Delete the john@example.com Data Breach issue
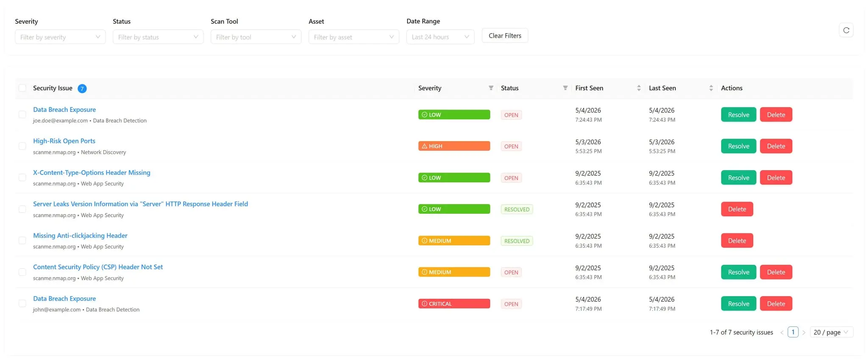868x359 pixels. [776, 303]
